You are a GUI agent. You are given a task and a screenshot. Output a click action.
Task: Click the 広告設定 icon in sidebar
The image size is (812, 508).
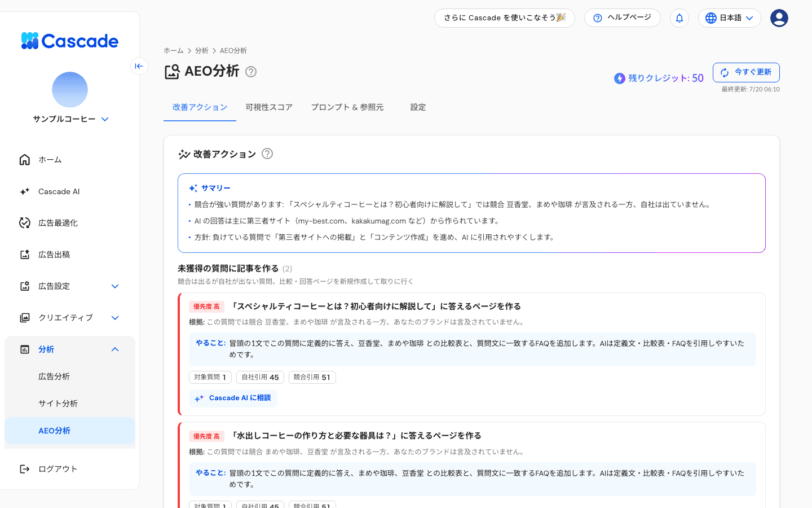point(25,286)
